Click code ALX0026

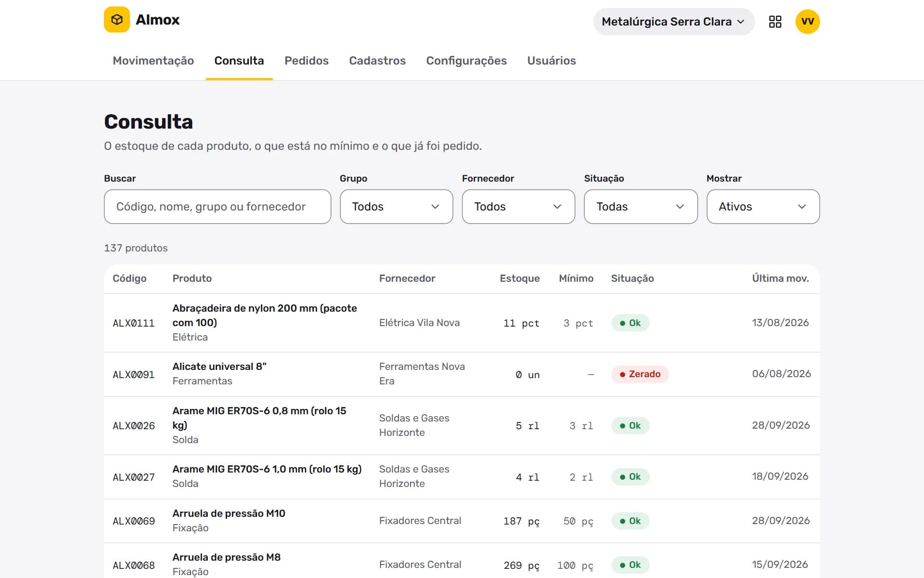(x=133, y=426)
